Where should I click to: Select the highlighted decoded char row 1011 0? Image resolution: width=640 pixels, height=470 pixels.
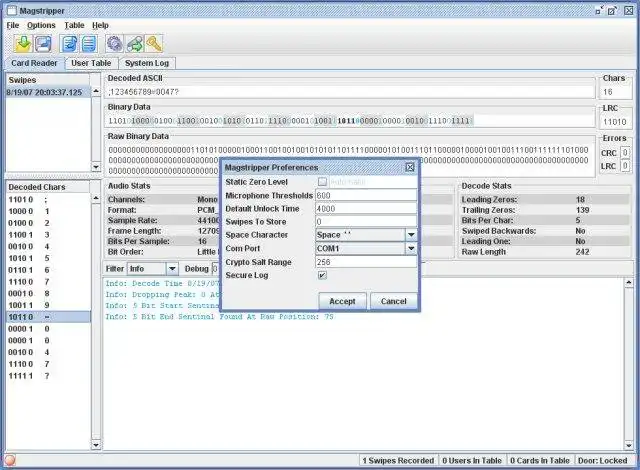[48, 317]
